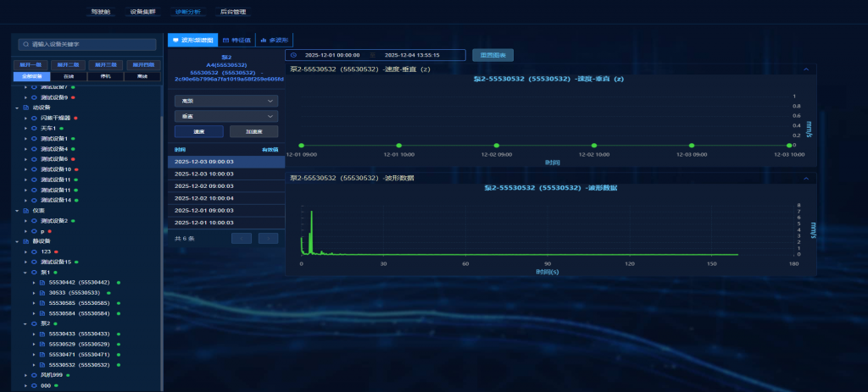Switch to the 特征值 tab
This screenshot has width=868, height=392.
click(x=237, y=40)
